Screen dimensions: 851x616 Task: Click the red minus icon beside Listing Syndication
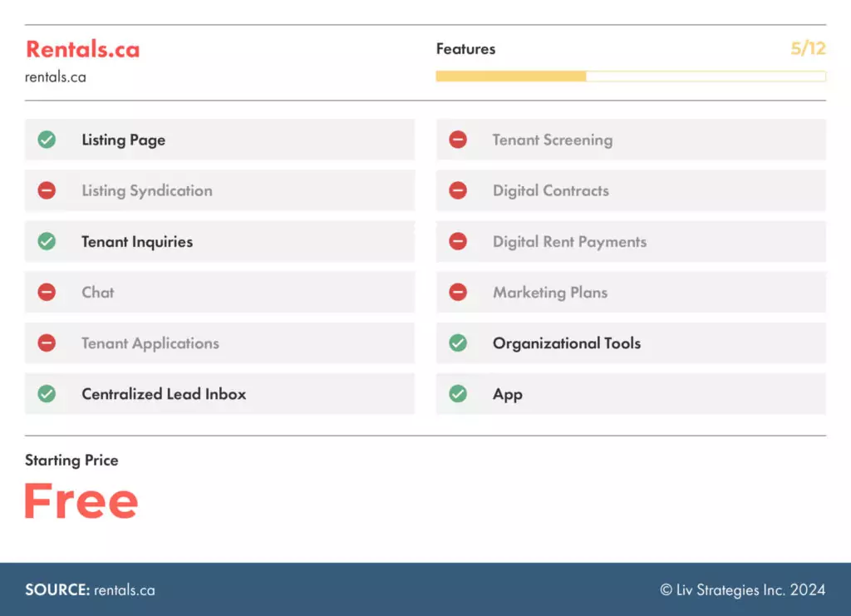pos(47,190)
